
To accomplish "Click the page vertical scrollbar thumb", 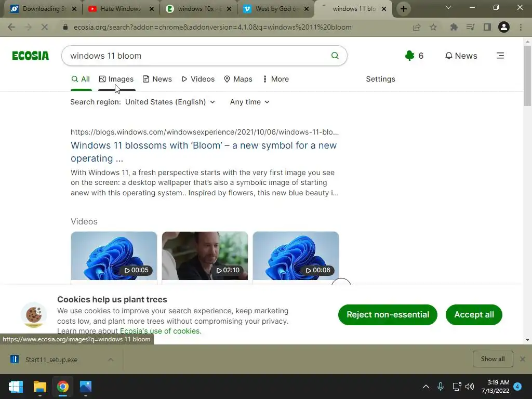I will 527,75.
